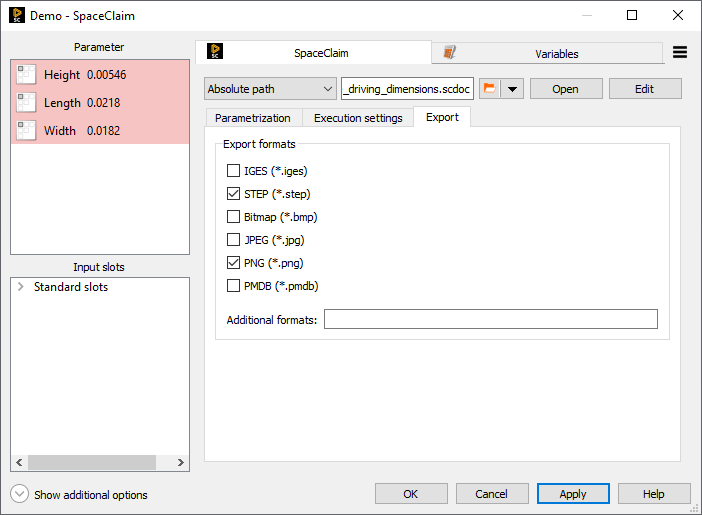
Task: Click the scrollbar right arrow in Input slots
Action: [x=180, y=462]
